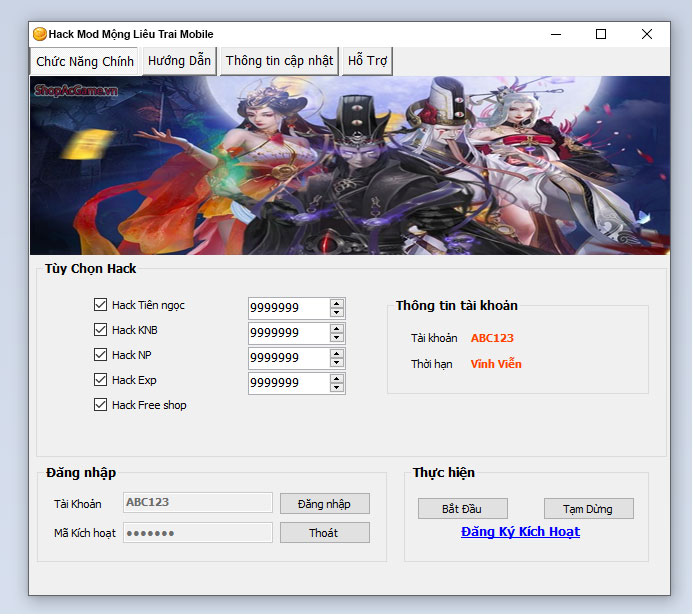Click the Thoát button
The width and height of the screenshot is (693, 616).
coord(325,533)
